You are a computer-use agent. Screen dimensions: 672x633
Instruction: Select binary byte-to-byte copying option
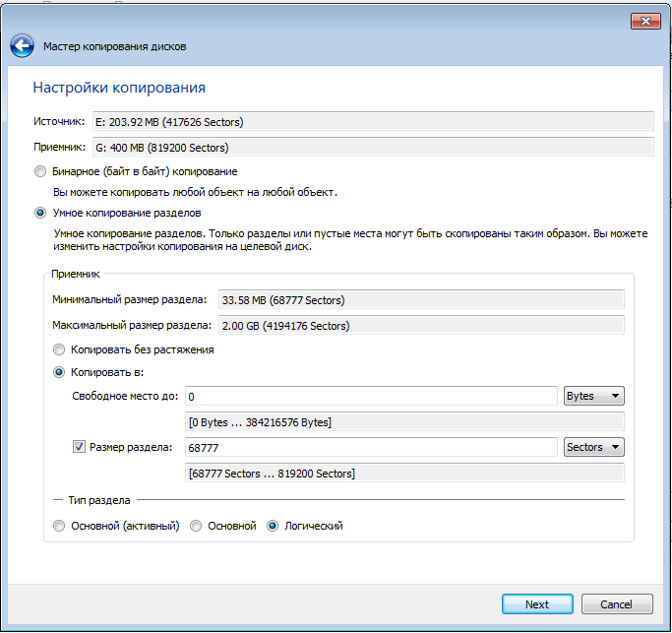pos(40,171)
